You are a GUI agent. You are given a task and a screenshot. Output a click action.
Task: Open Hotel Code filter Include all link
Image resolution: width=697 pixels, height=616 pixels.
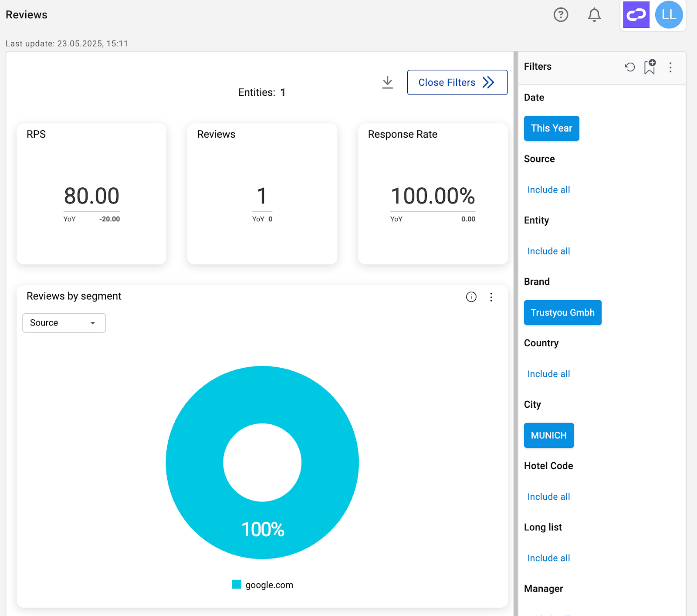(x=548, y=497)
